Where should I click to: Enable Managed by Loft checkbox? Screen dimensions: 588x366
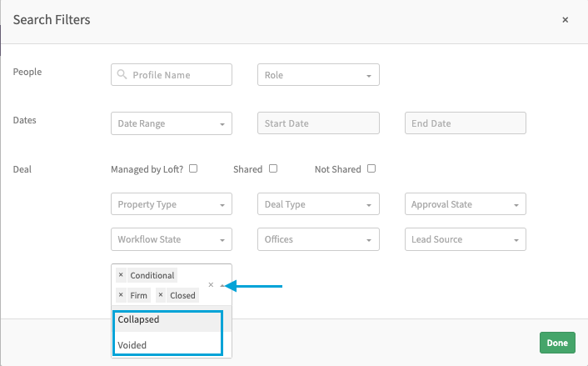(x=193, y=168)
